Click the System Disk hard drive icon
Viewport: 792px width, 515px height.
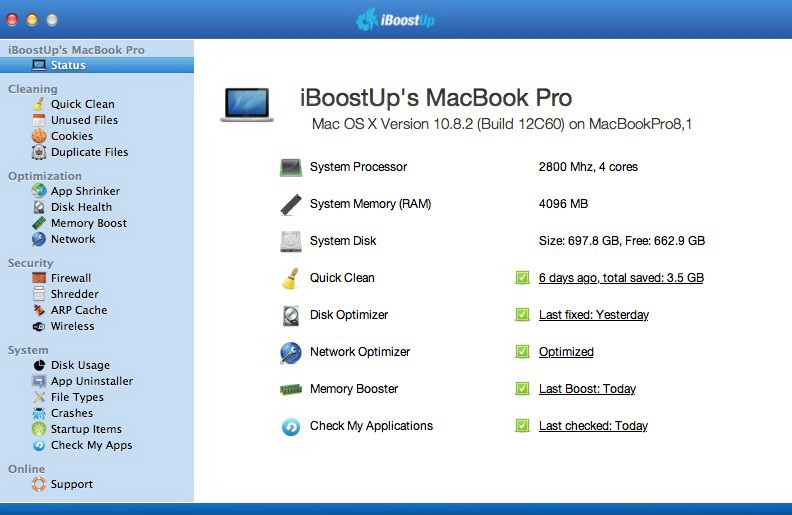(291, 241)
